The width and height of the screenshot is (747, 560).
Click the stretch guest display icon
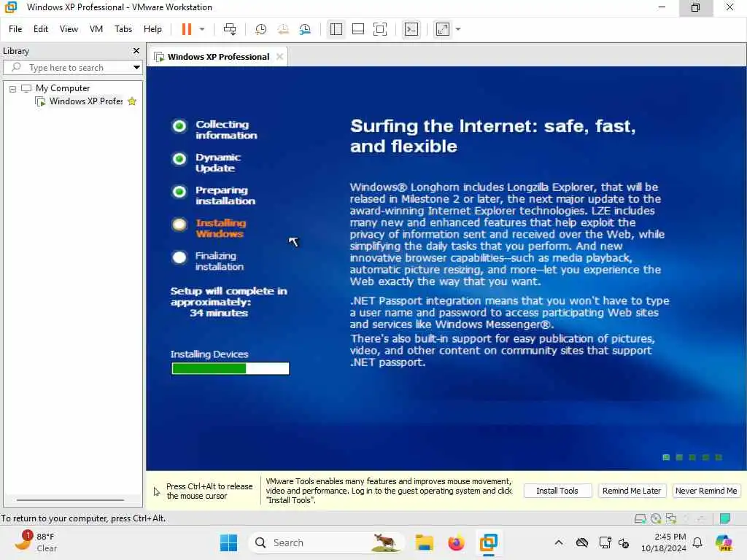pyautogui.click(x=443, y=29)
